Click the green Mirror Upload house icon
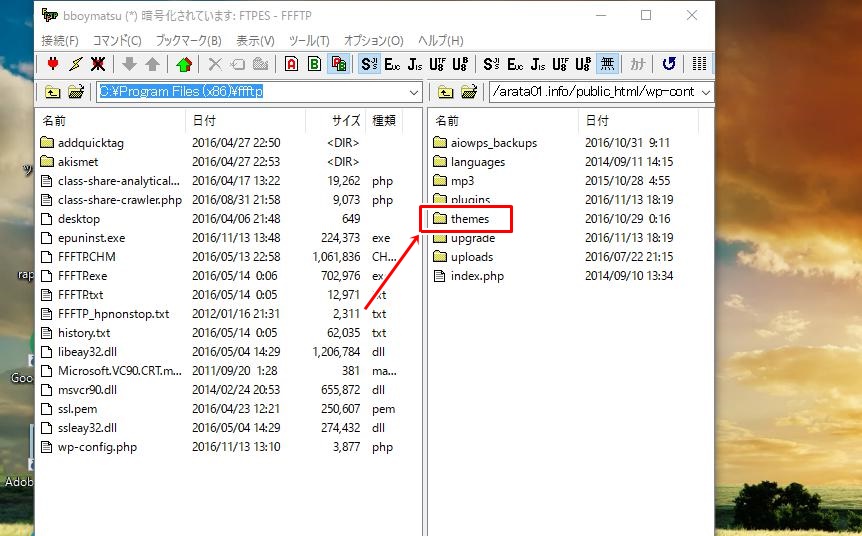This screenshot has height=536, width=862. pos(184,64)
